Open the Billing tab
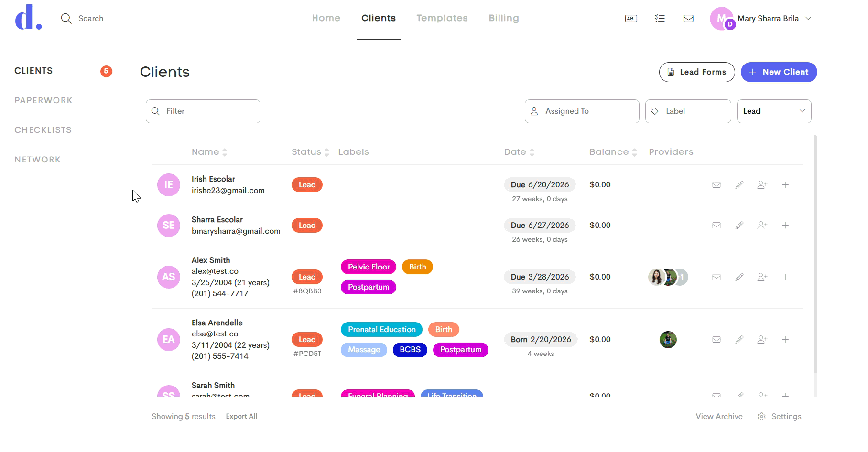 click(x=504, y=18)
